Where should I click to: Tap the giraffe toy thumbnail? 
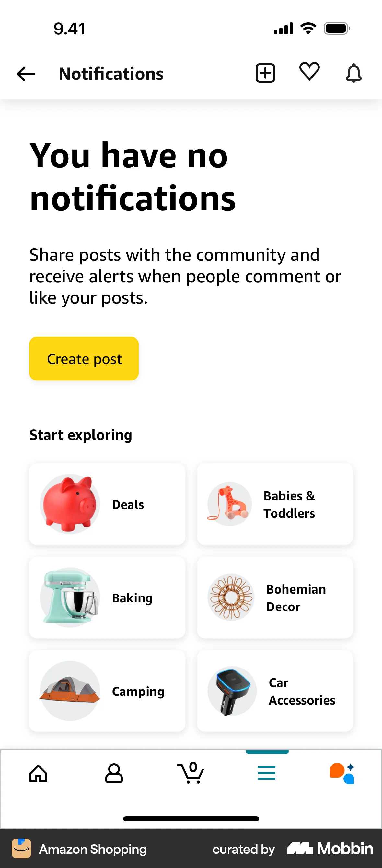[x=230, y=504]
